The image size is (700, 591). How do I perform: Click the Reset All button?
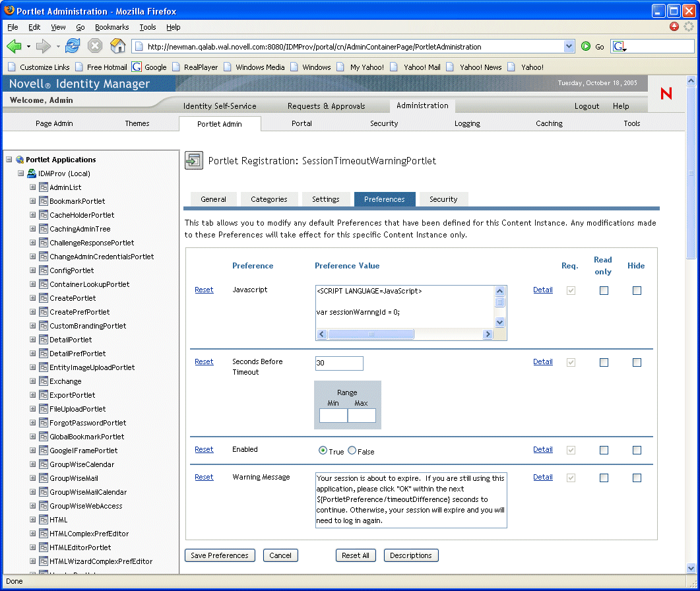click(356, 555)
